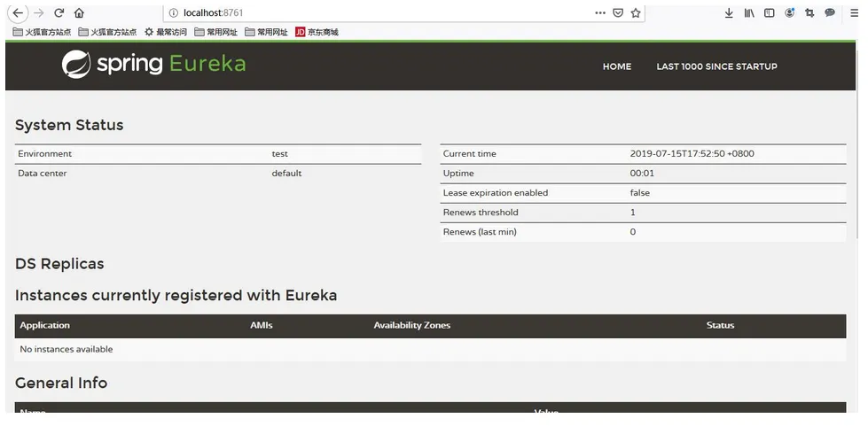Screen dimensions: 868x426
Task: Select the Data center label
Action: tap(42, 174)
